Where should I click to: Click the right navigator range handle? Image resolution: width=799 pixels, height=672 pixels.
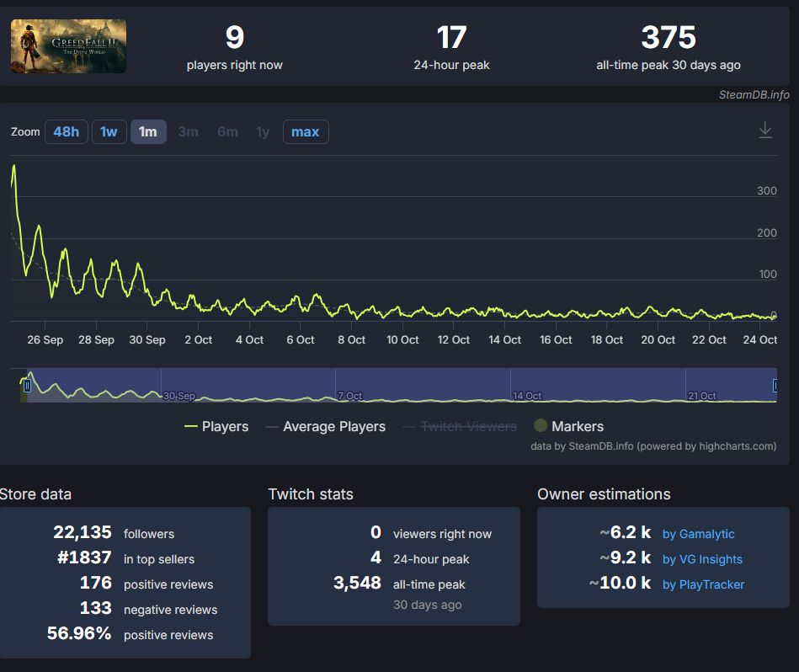tap(775, 386)
